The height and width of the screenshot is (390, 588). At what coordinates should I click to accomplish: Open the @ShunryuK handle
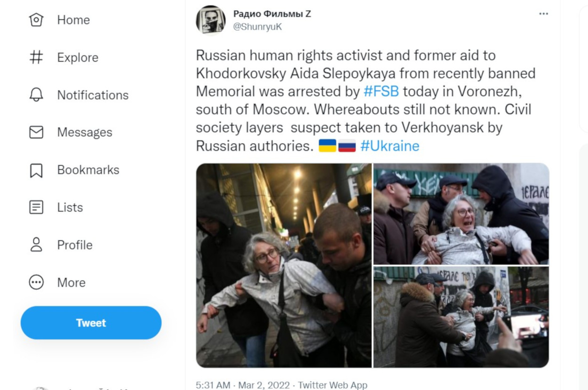pyautogui.click(x=258, y=27)
